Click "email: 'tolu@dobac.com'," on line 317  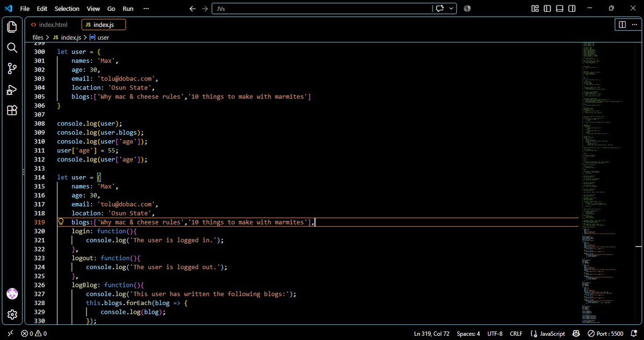[115, 204]
